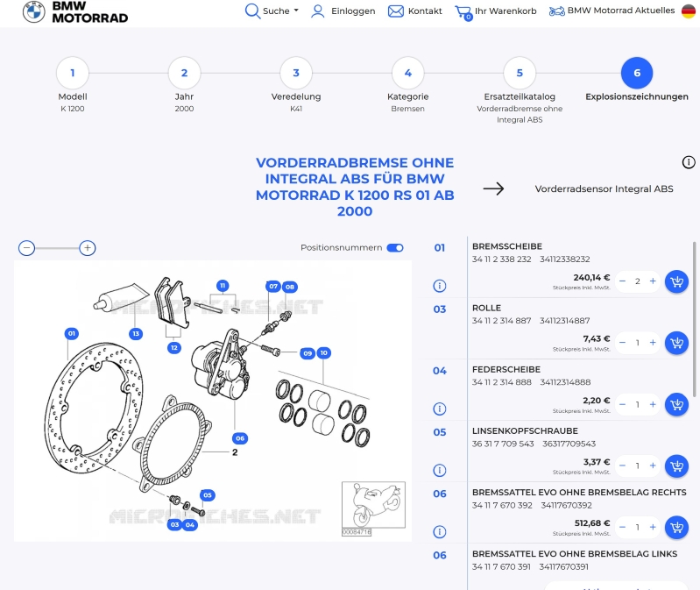This screenshot has width=700, height=590.
Task: Open the Kontakt envelope icon
Action: (395, 11)
